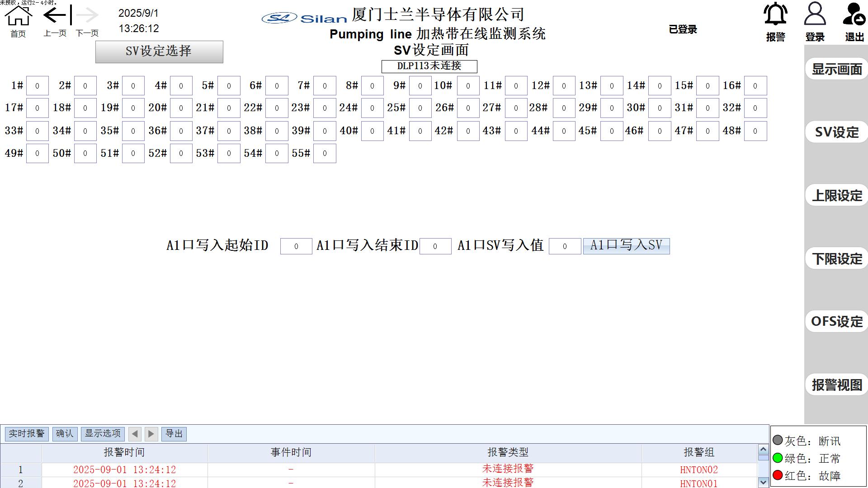Go to the home page icon
The height and width of the screenshot is (488, 868).
coord(18,16)
